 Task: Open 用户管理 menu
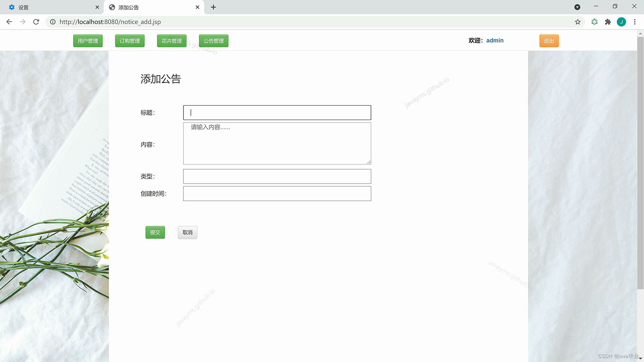pyautogui.click(x=88, y=41)
